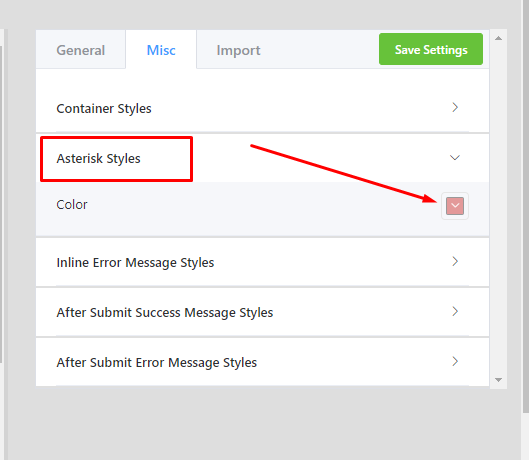Viewport: 529px width, 460px height.
Task: Expand After Submit Success Message Styles
Action: click(262, 312)
